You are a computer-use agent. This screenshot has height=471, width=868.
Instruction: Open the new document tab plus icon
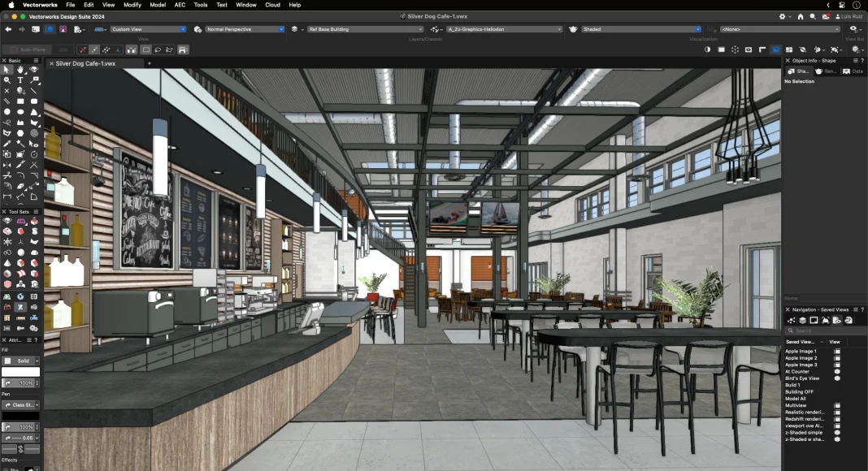click(149, 63)
